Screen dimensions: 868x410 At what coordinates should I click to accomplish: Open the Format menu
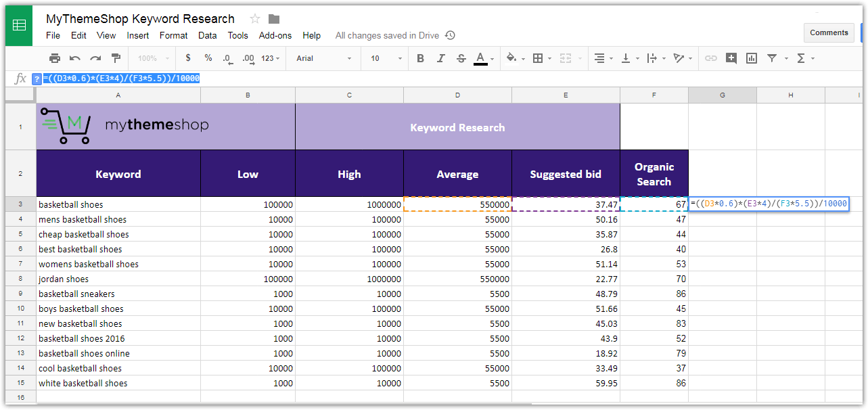174,35
